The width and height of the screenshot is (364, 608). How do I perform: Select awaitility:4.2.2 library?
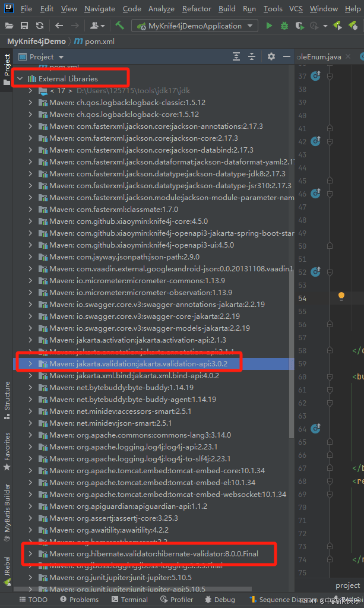click(109, 530)
